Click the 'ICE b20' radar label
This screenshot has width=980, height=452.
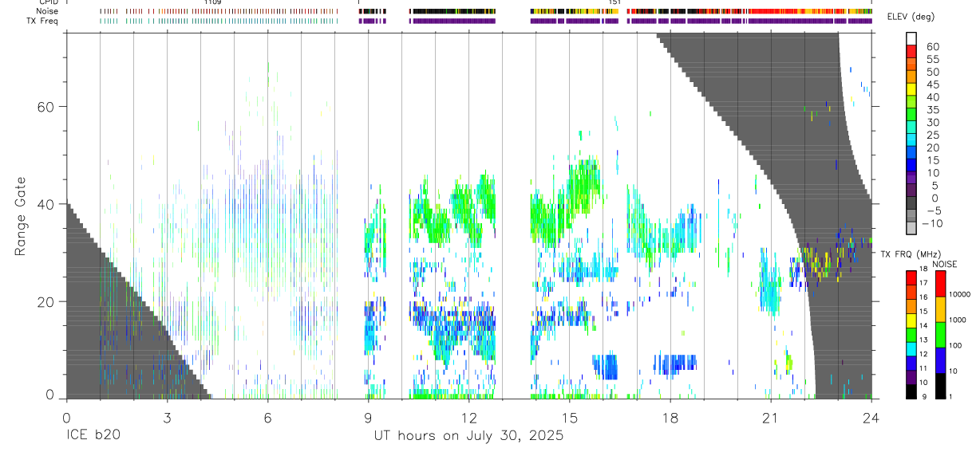93,436
